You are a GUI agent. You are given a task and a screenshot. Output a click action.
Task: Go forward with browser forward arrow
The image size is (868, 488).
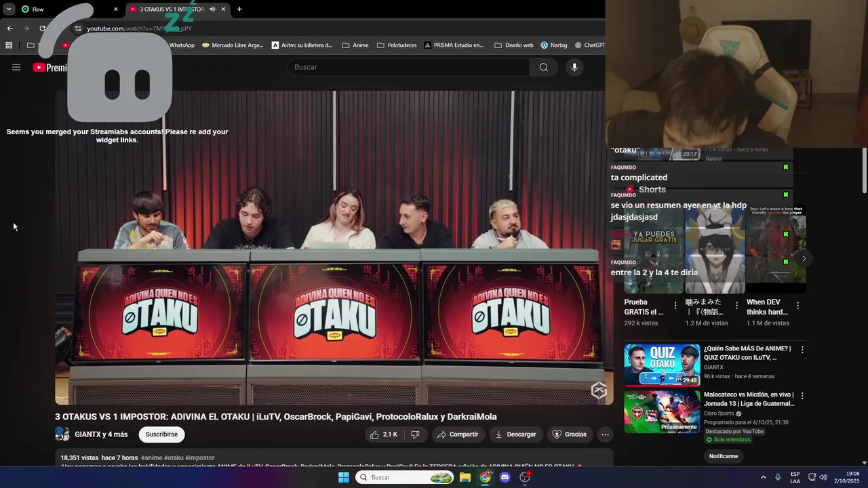(26, 28)
